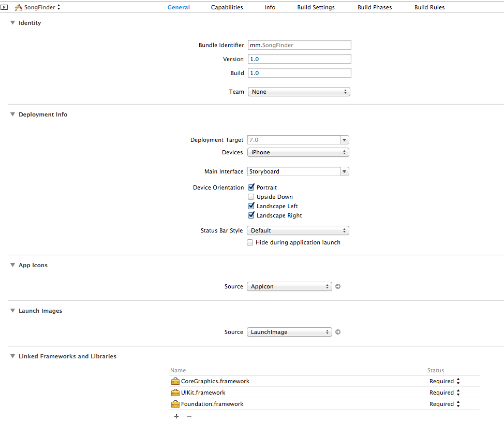The height and width of the screenshot is (421, 504).
Task: Change UIKit.framework Required status
Action: point(444,393)
